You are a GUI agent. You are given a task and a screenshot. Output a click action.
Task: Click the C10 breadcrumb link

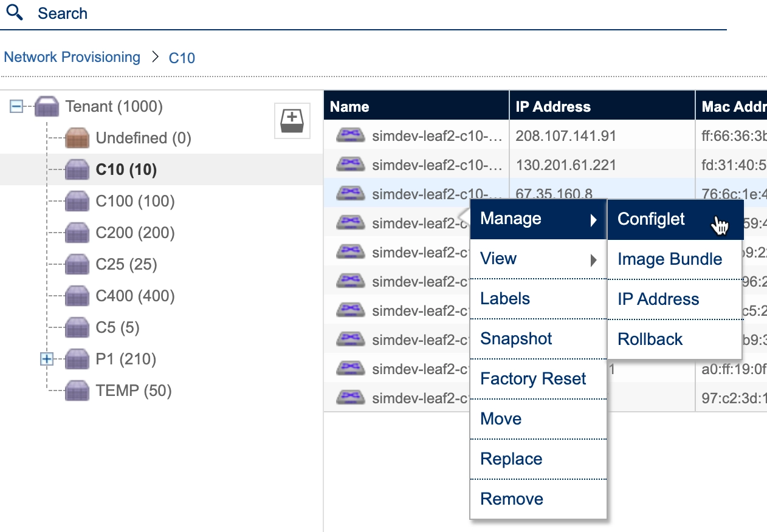182,58
